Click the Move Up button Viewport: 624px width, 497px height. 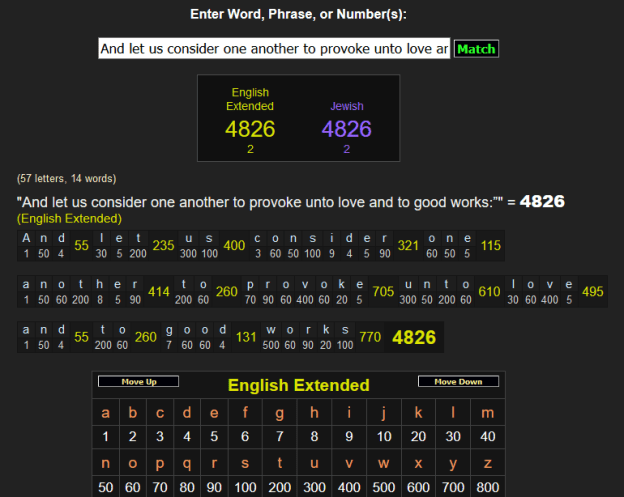tap(138, 382)
